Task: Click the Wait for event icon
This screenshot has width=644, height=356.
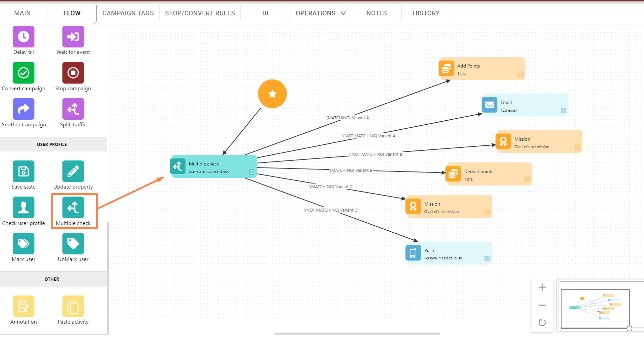Action: (73, 37)
